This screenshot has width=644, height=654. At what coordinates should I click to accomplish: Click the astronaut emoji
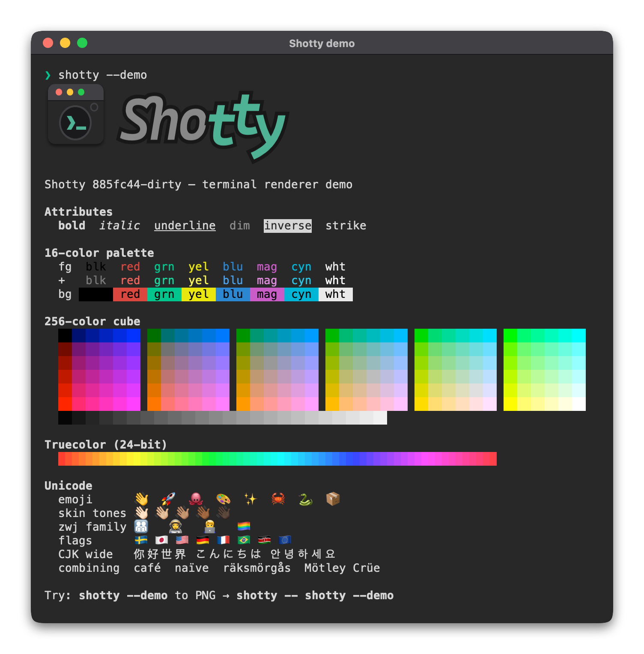pos(175,526)
